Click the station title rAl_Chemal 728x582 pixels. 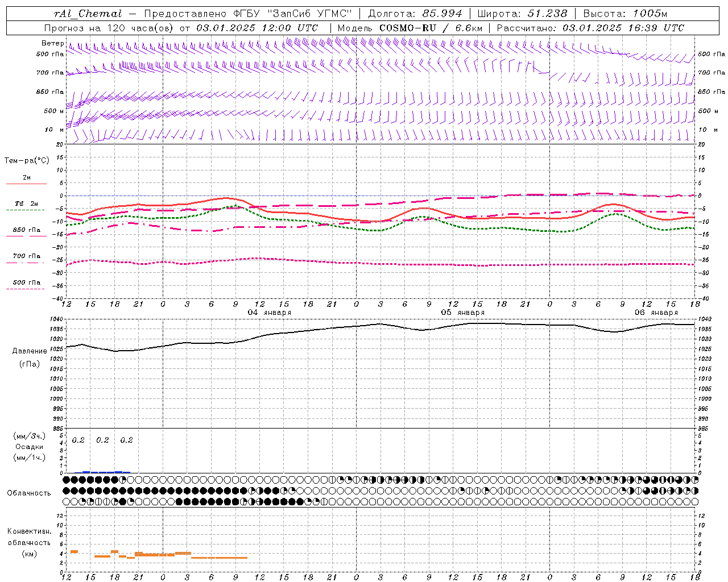(88, 14)
